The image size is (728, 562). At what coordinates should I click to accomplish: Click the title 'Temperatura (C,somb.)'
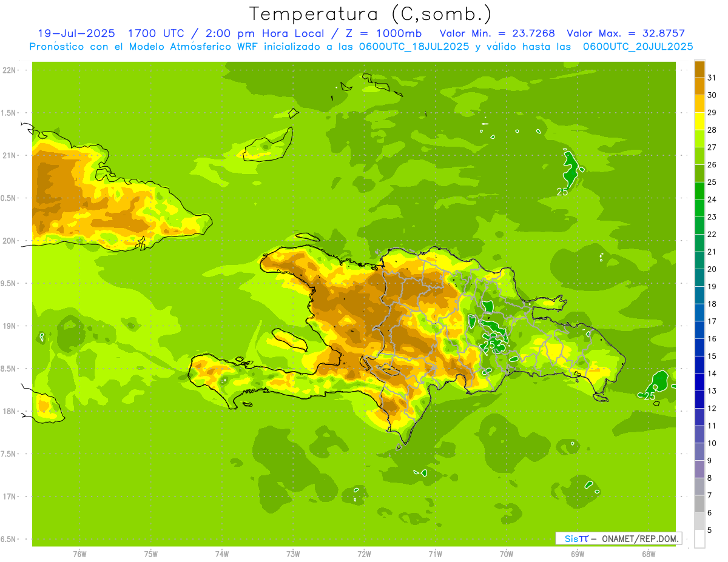[370, 14]
